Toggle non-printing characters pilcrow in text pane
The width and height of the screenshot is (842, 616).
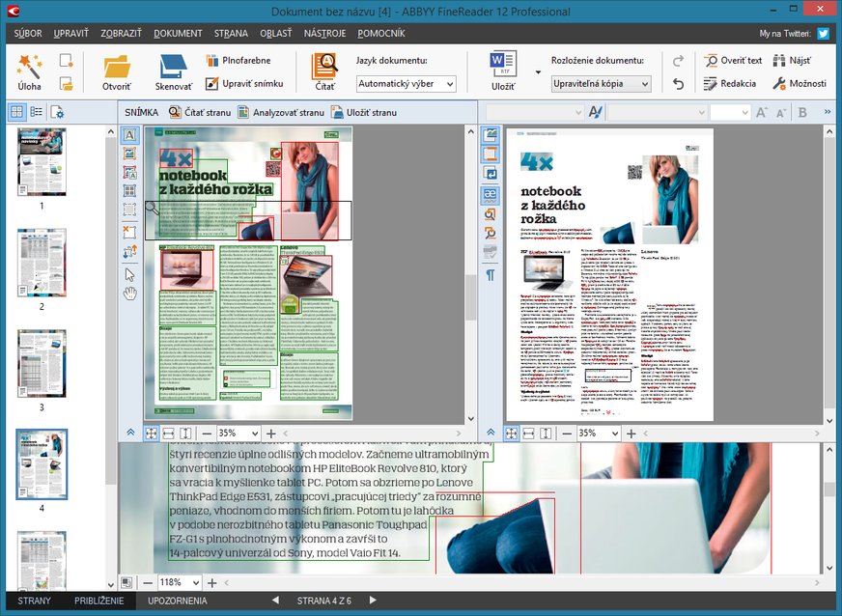click(x=491, y=276)
